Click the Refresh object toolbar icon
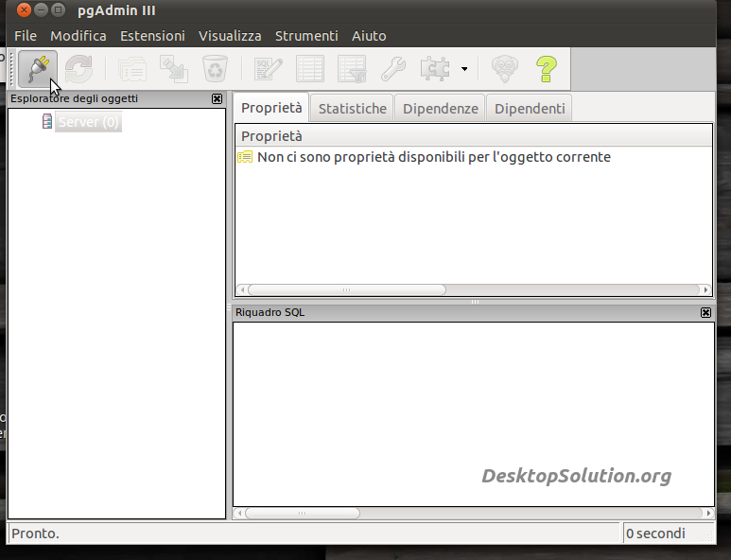The width and height of the screenshot is (731, 560). click(x=78, y=69)
